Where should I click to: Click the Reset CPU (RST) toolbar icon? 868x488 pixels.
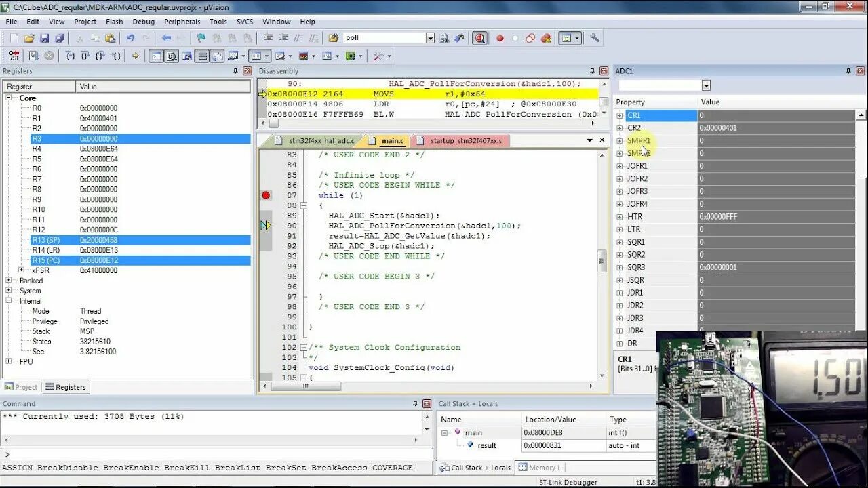tap(14, 56)
